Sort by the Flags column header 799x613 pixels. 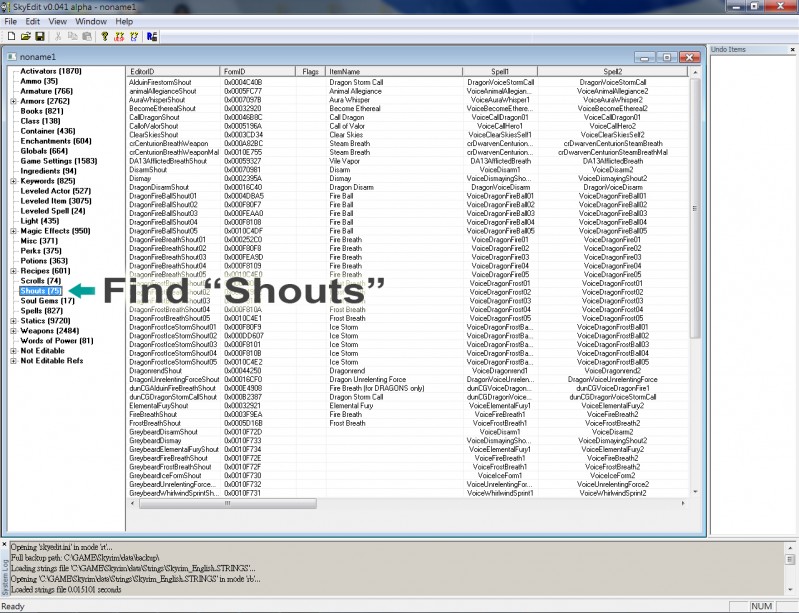click(x=310, y=72)
